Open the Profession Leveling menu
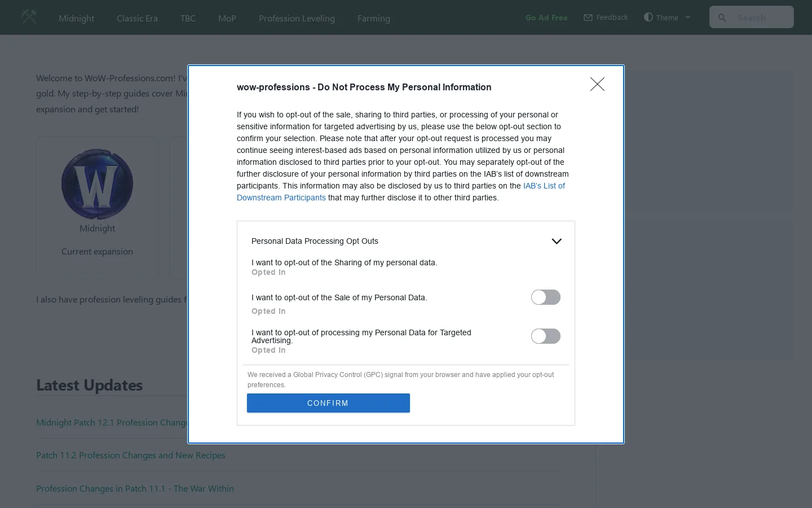 coord(297,18)
